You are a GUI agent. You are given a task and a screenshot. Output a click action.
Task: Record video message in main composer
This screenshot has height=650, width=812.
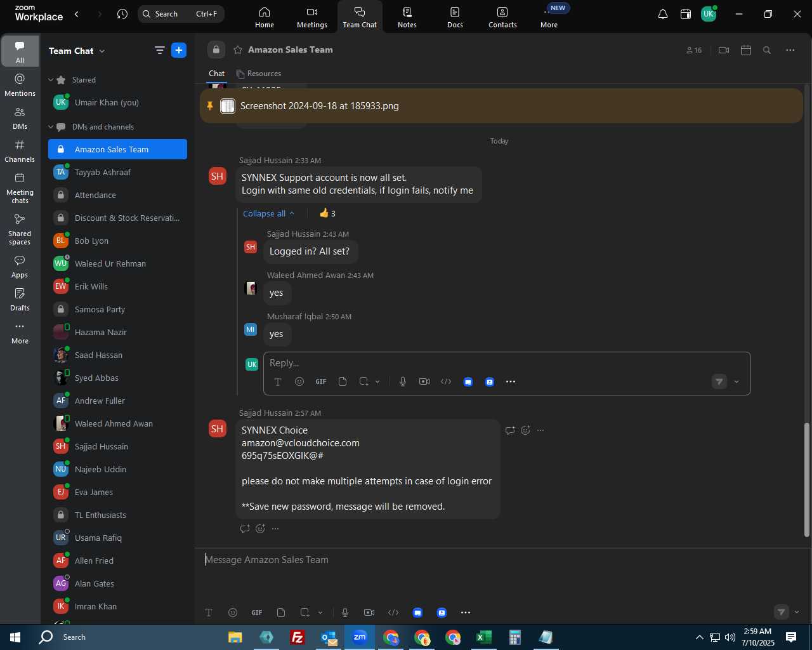[x=369, y=613]
